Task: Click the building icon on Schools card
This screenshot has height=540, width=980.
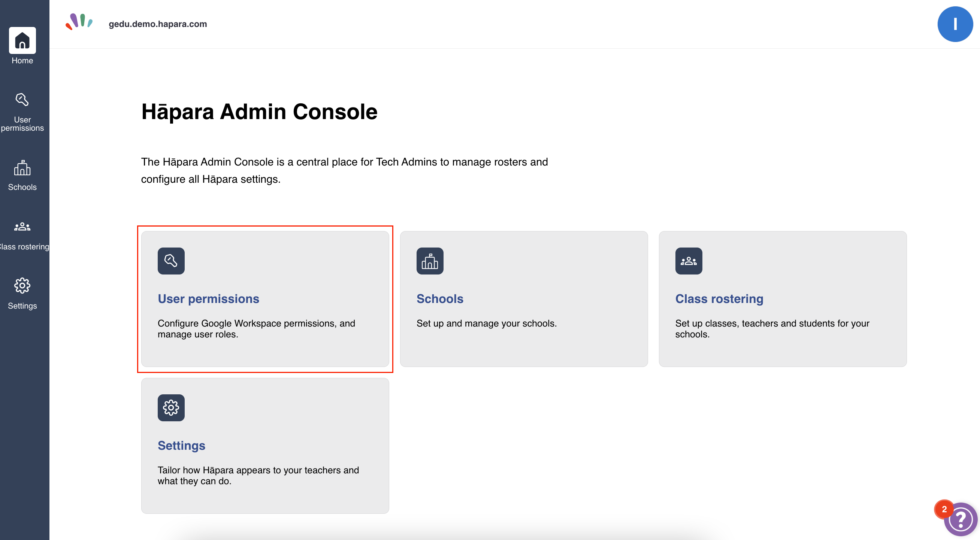Action: click(x=430, y=261)
